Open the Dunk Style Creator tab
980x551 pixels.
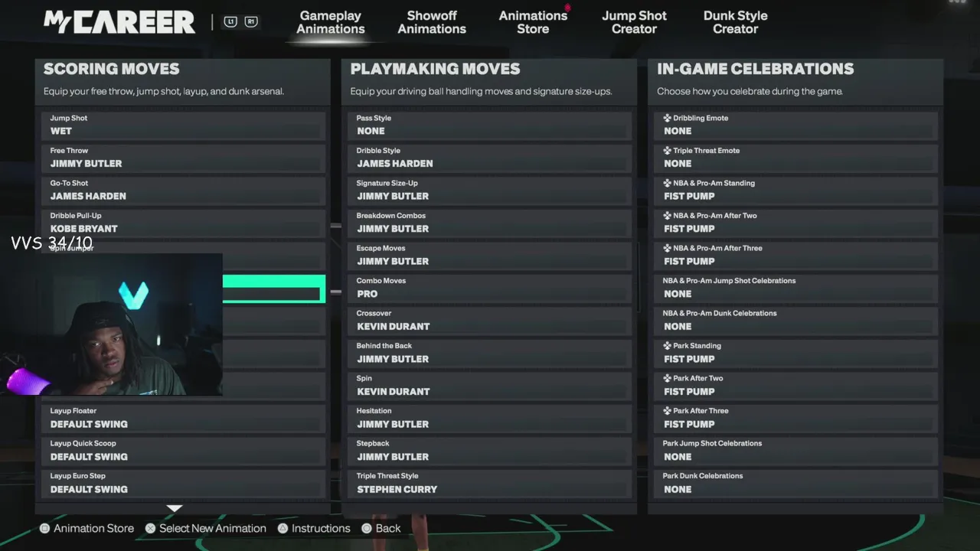[736, 22]
